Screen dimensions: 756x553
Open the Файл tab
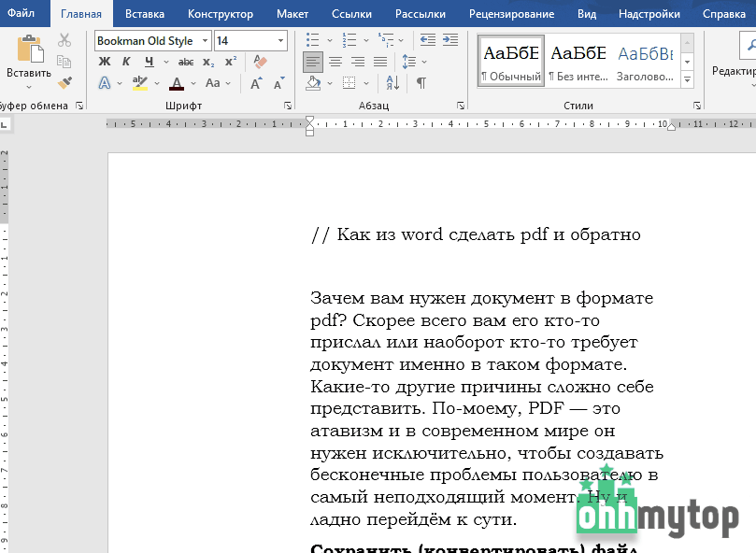coord(21,13)
